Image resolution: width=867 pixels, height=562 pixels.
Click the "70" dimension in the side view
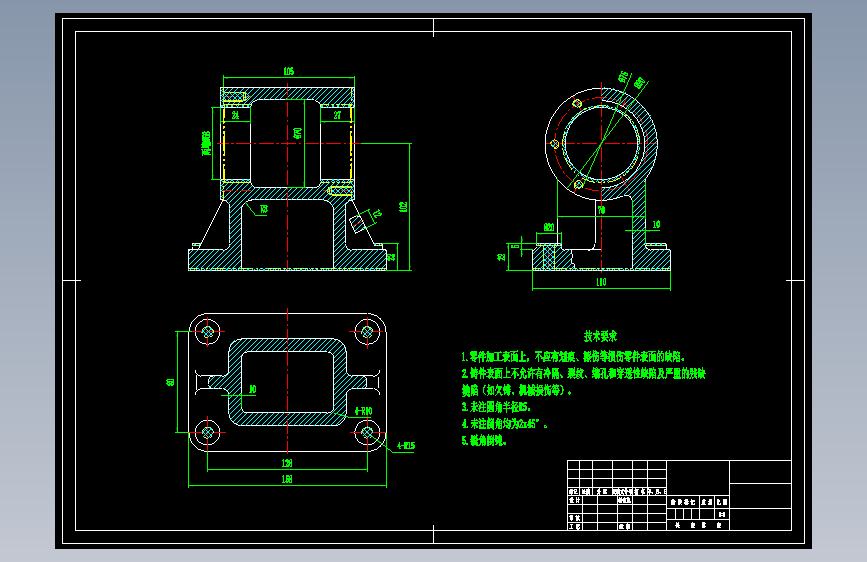[x=602, y=210]
